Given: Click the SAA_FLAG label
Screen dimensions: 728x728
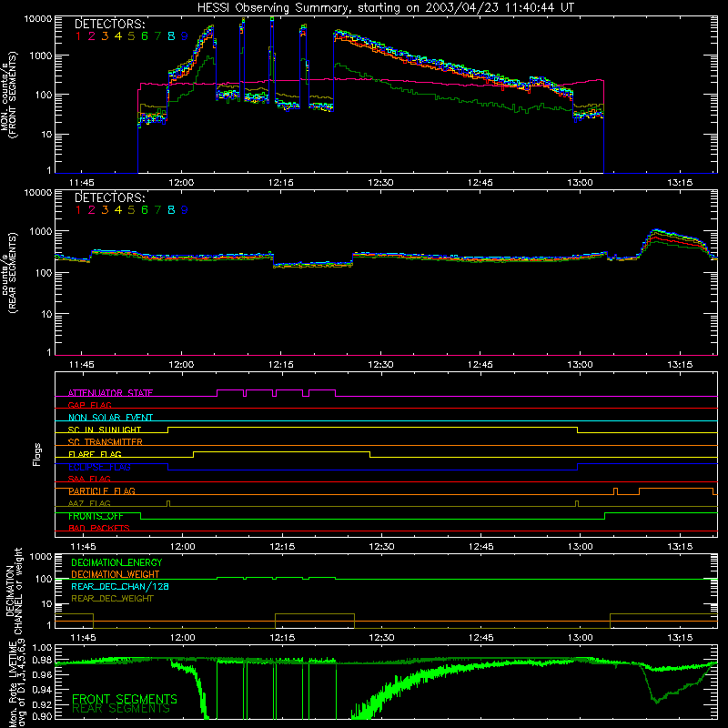Looking at the screenshot, I should (x=89, y=479).
